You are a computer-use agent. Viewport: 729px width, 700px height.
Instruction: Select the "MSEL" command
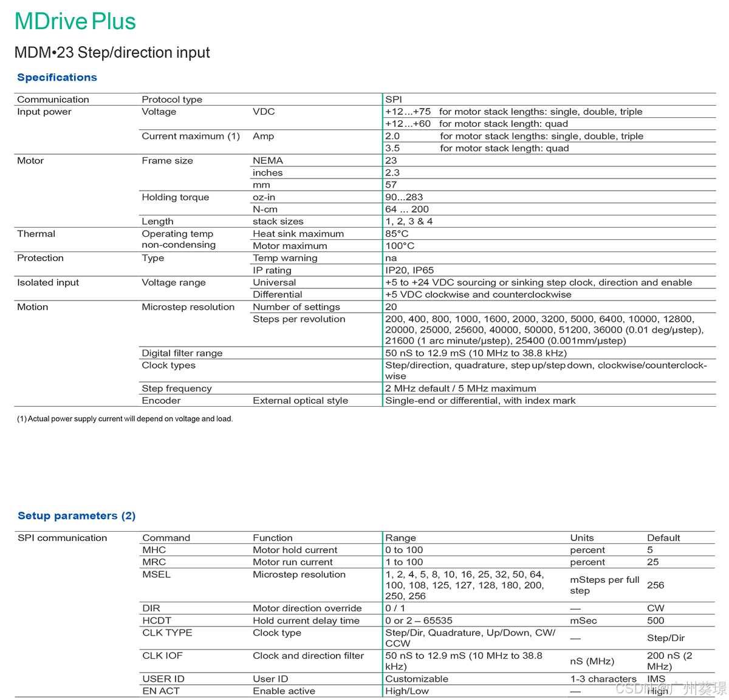157,574
